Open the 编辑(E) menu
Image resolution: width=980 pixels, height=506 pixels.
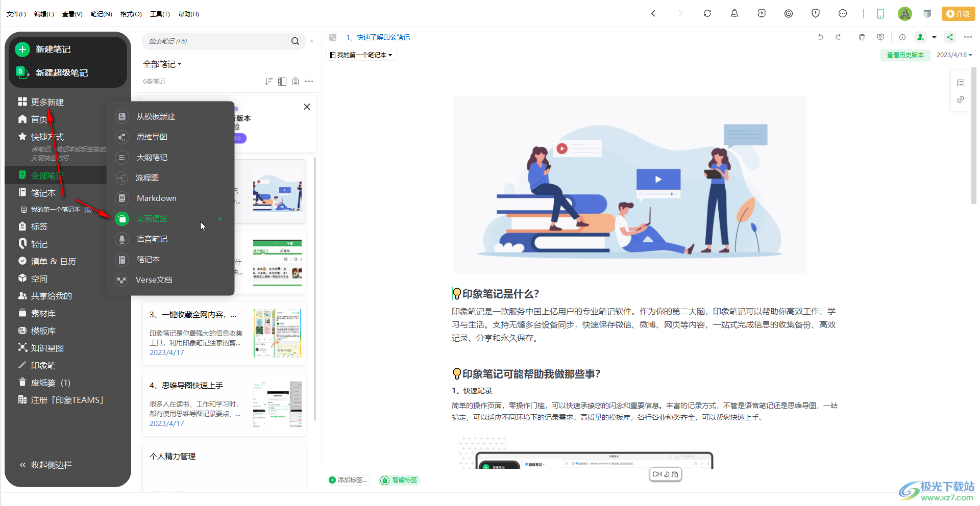(x=44, y=14)
